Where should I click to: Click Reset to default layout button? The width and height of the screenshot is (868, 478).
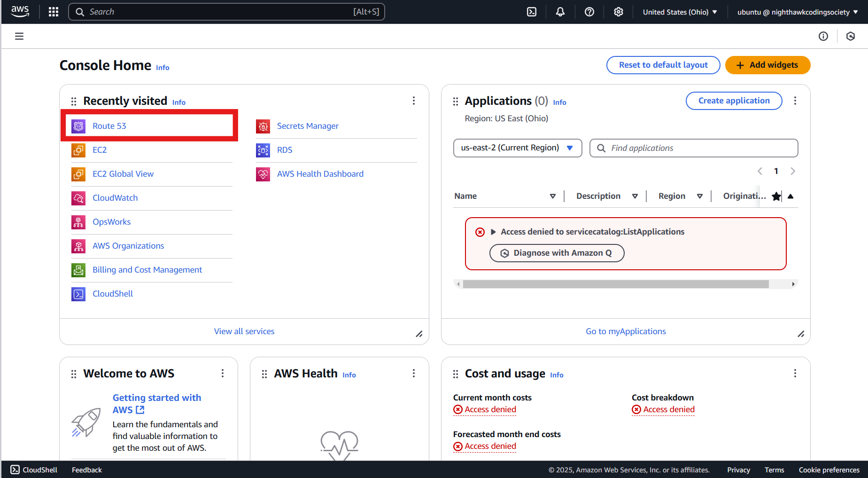point(663,65)
